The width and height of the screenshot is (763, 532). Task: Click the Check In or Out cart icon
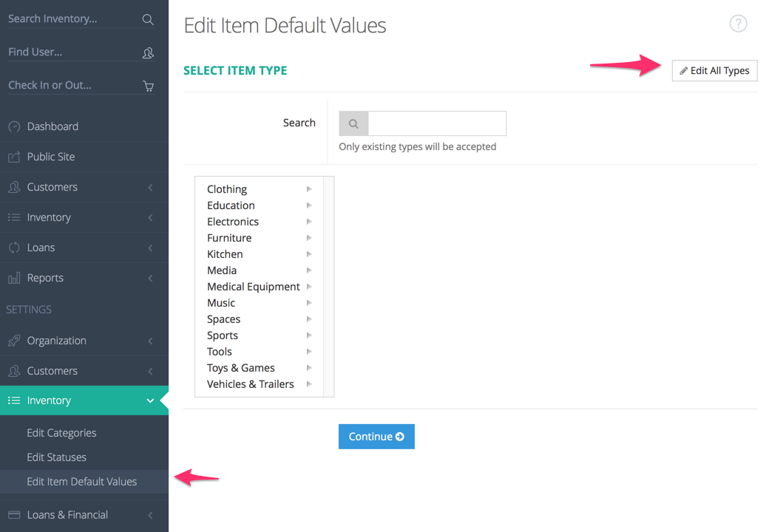[x=148, y=86]
